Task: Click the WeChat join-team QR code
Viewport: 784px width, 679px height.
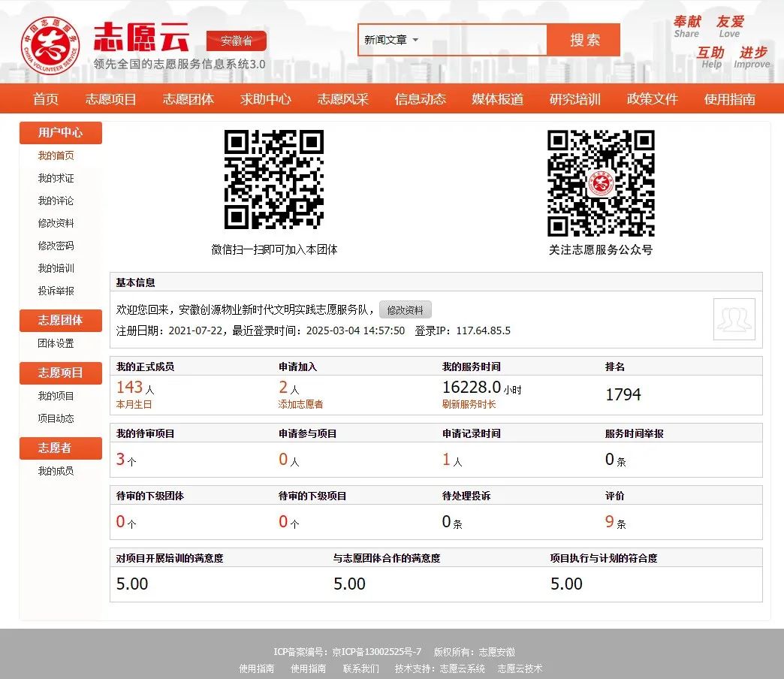Action: (274, 180)
